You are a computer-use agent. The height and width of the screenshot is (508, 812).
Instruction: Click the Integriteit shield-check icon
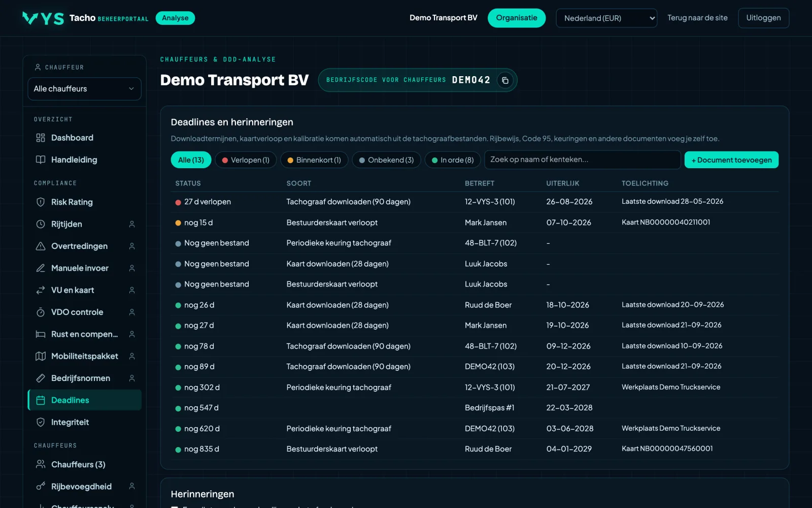tap(41, 422)
